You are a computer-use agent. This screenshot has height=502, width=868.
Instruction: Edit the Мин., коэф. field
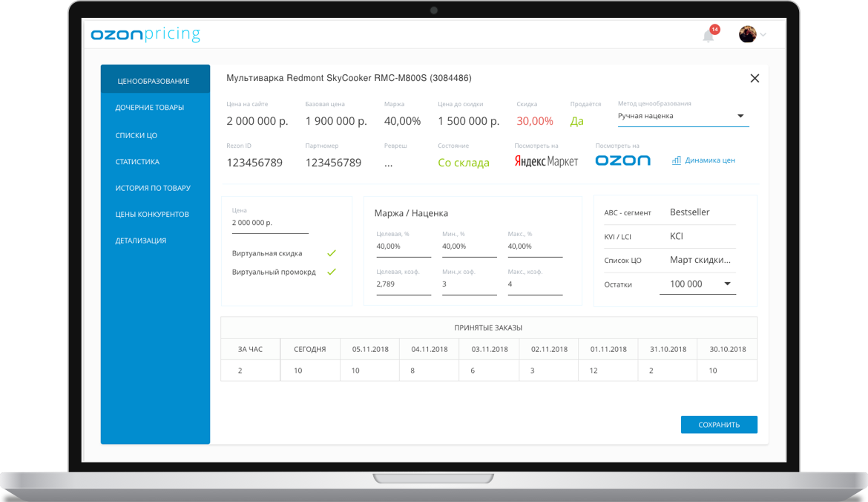pyautogui.click(x=470, y=284)
